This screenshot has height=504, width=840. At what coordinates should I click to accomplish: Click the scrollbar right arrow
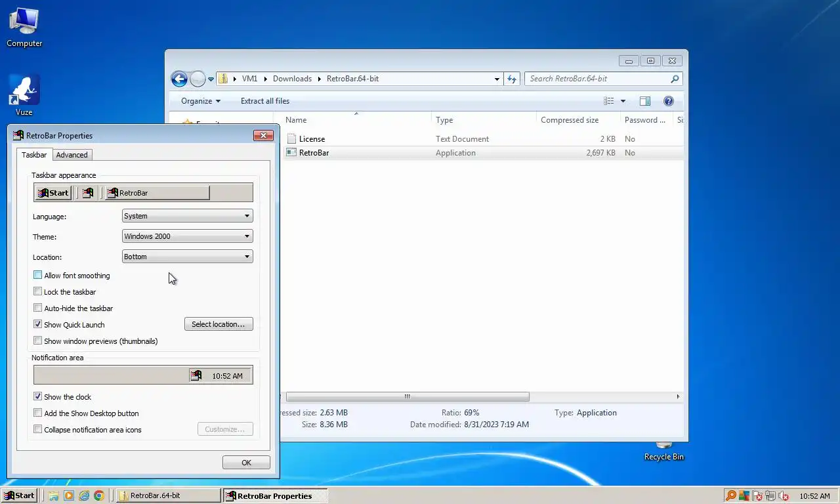[678, 396]
